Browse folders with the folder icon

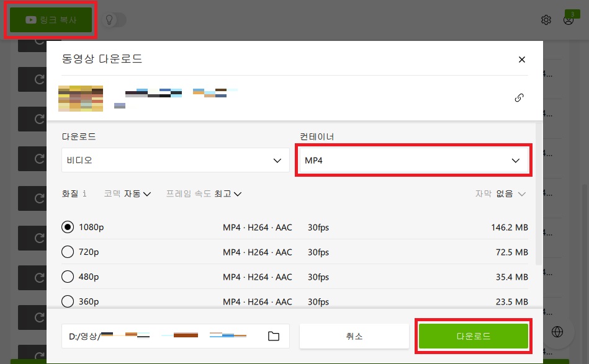point(274,336)
